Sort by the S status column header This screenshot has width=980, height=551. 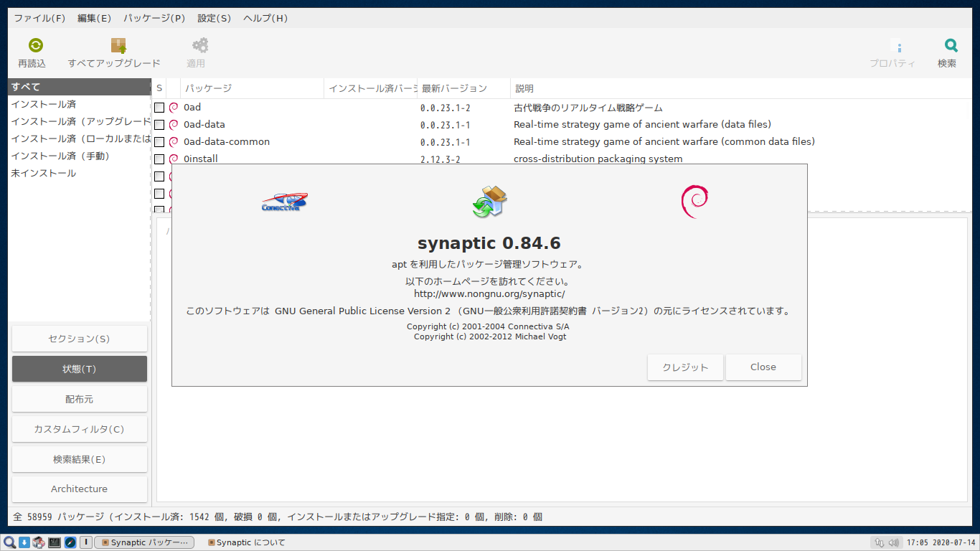point(159,88)
